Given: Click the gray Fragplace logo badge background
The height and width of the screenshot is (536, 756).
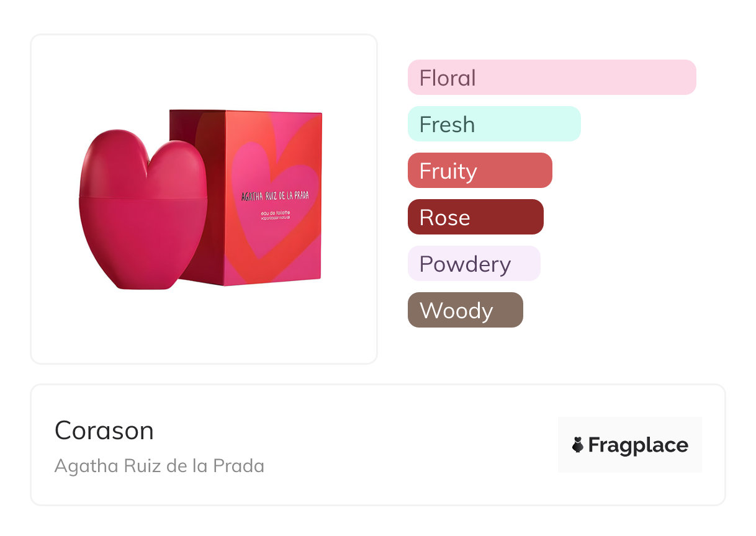Looking at the screenshot, I should (x=630, y=445).
